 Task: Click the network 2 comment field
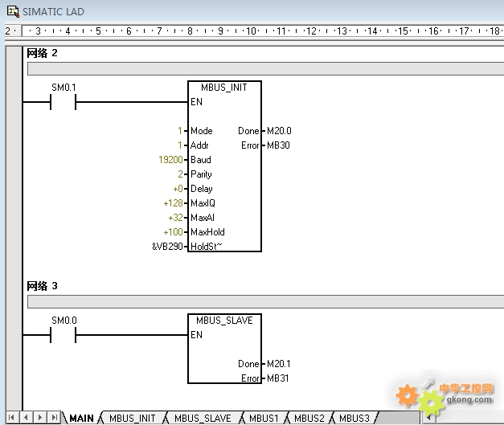[265, 69]
